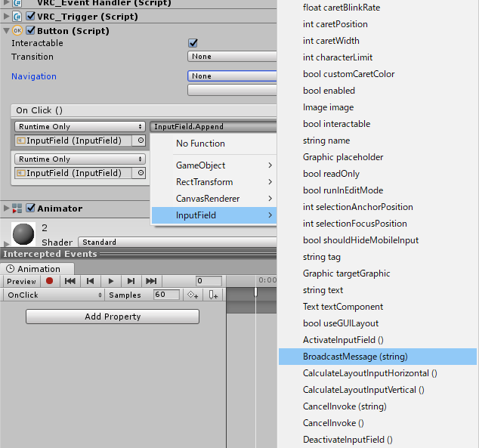Open the Navigation dropdown
Image resolution: width=479 pixels, height=448 pixels.
232,76
